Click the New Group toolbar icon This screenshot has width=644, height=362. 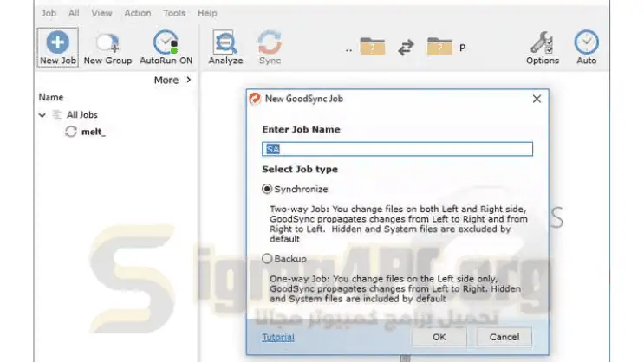107,43
